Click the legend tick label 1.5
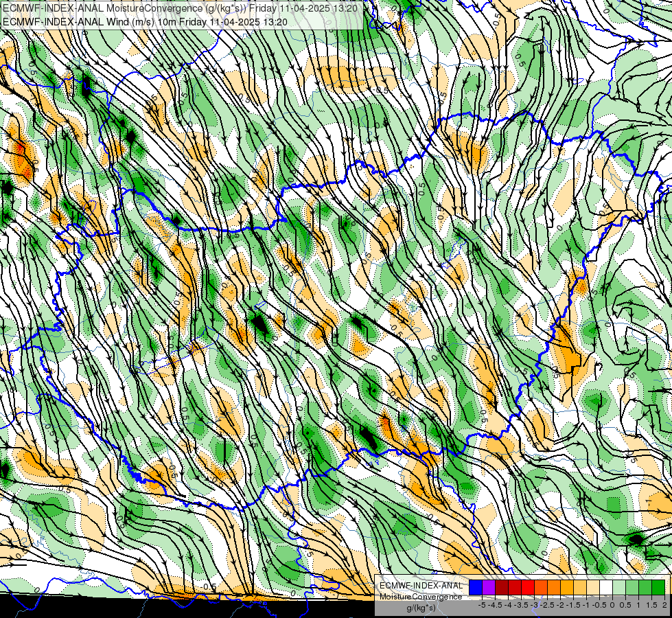672x618 pixels. click(x=651, y=605)
